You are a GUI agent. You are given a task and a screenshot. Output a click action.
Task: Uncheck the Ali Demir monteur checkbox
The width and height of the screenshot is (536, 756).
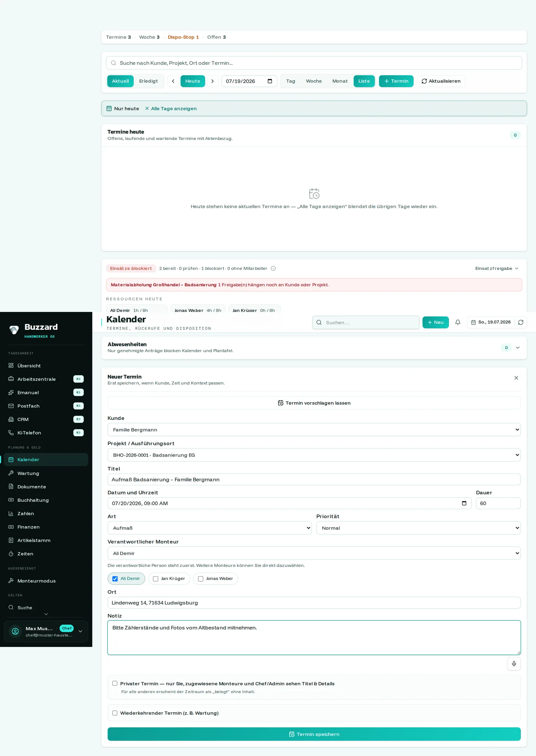click(x=115, y=578)
